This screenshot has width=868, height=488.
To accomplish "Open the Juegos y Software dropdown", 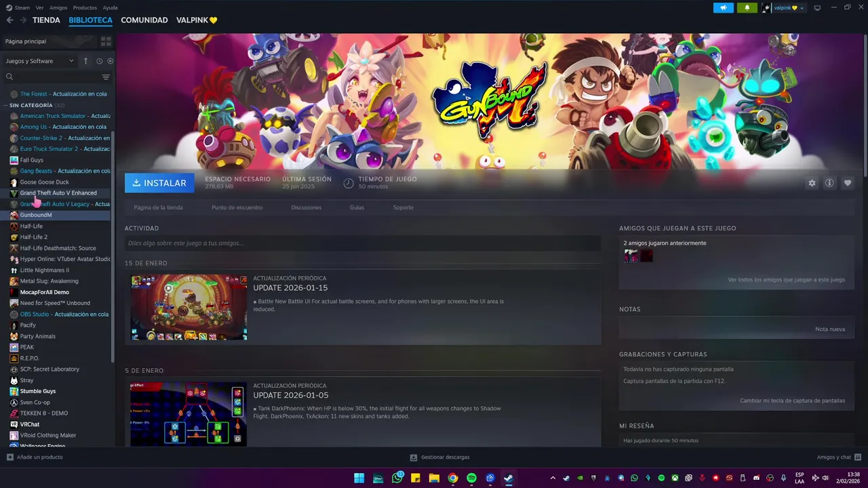I will pyautogui.click(x=39, y=61).
